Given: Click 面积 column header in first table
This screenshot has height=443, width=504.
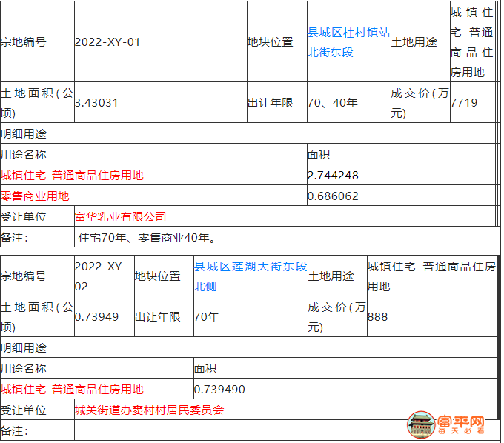Looking at the screenshot, I should click(319, 155).
